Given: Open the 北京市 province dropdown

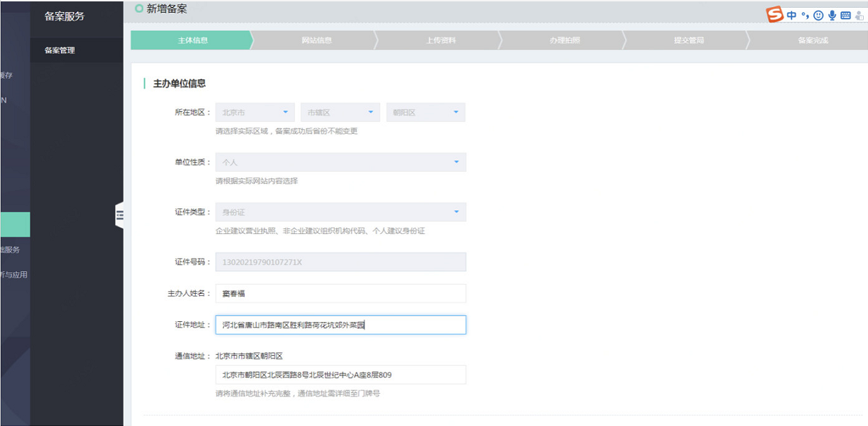Looking at the screenshot, I should tap(255, 112).
